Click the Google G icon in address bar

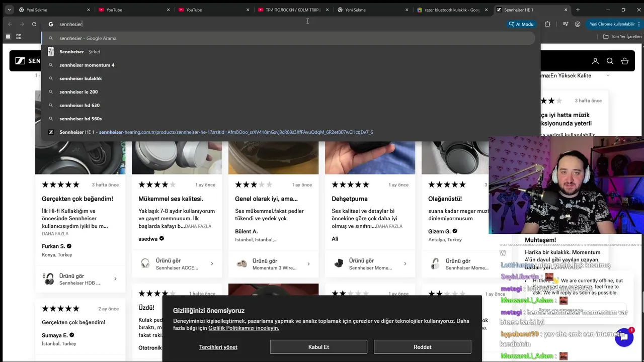coord(51,24)
